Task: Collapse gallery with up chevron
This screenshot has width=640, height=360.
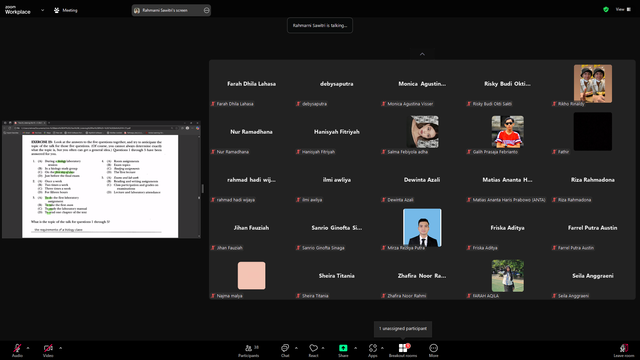Action: 422,54
